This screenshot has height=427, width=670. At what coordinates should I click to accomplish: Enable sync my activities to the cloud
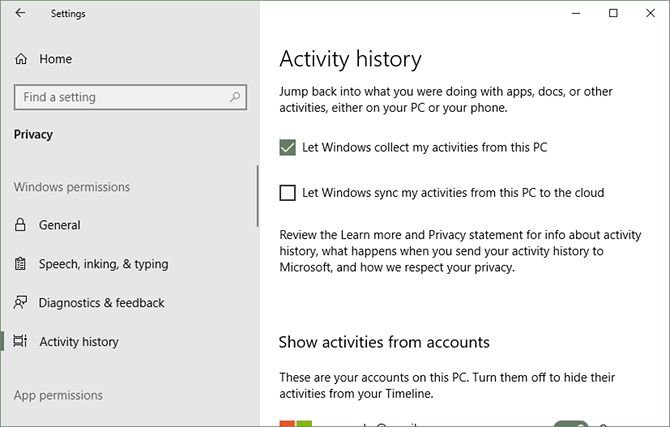(288, 193)
